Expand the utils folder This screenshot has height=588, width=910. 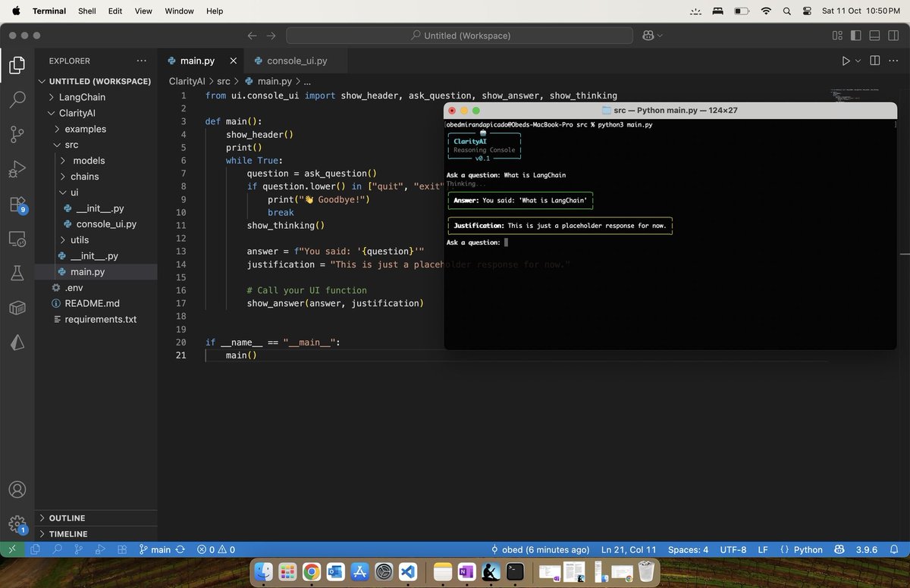click(x=96, y=239)
